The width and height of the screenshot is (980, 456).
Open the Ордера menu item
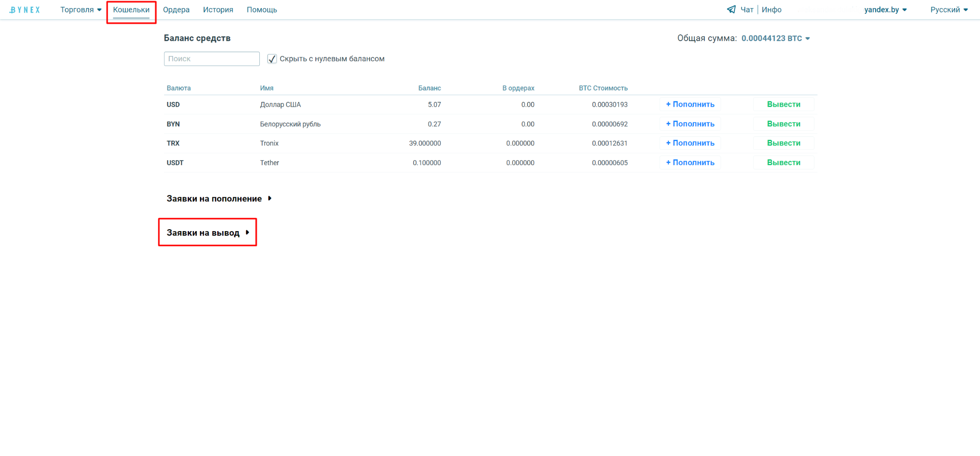176,10
